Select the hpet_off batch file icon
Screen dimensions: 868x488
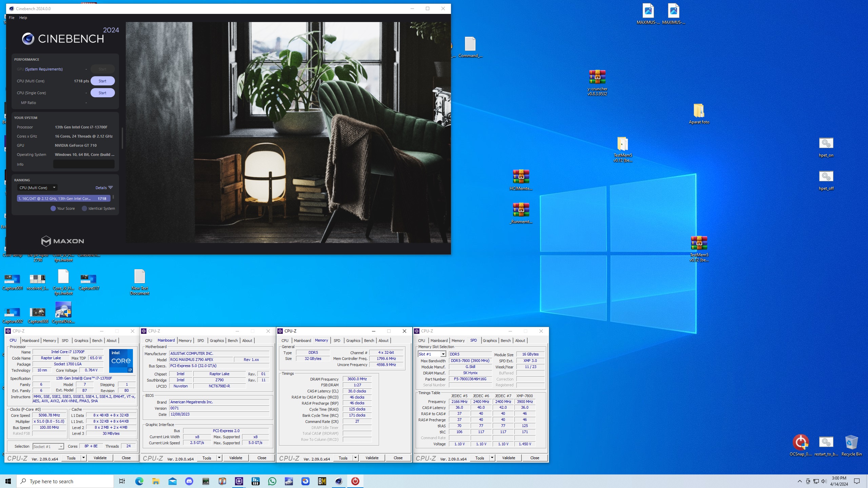click(826, 180)
